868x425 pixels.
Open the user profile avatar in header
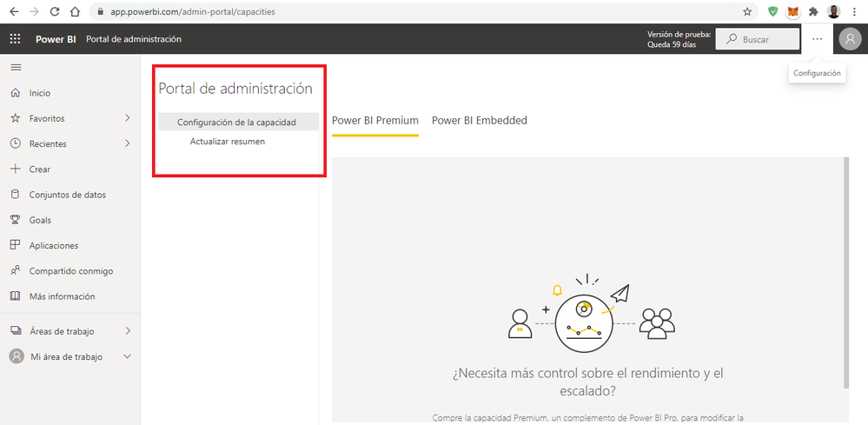tap(850, 39)
